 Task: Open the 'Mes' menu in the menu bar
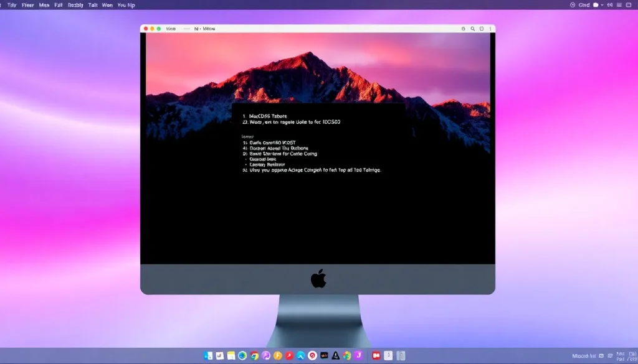(44, 4)
